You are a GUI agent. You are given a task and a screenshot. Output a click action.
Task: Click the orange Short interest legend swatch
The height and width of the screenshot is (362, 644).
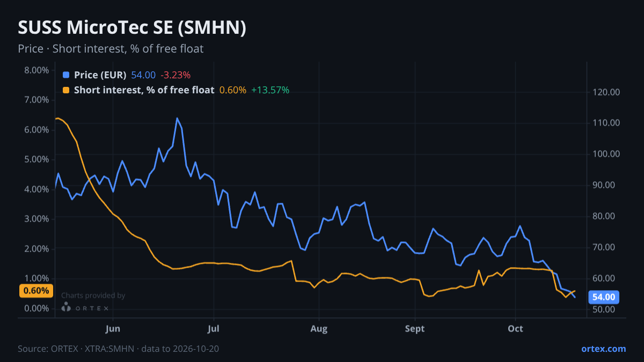66,90
